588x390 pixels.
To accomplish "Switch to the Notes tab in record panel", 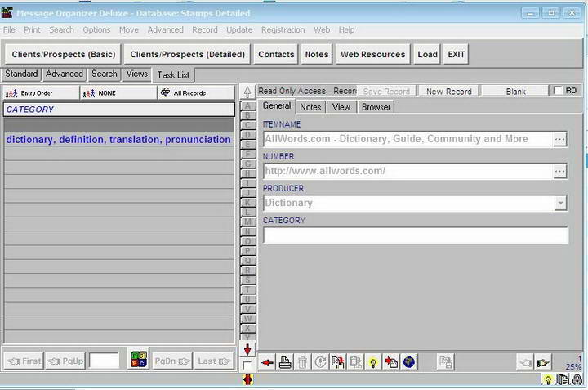I will 310,107.
